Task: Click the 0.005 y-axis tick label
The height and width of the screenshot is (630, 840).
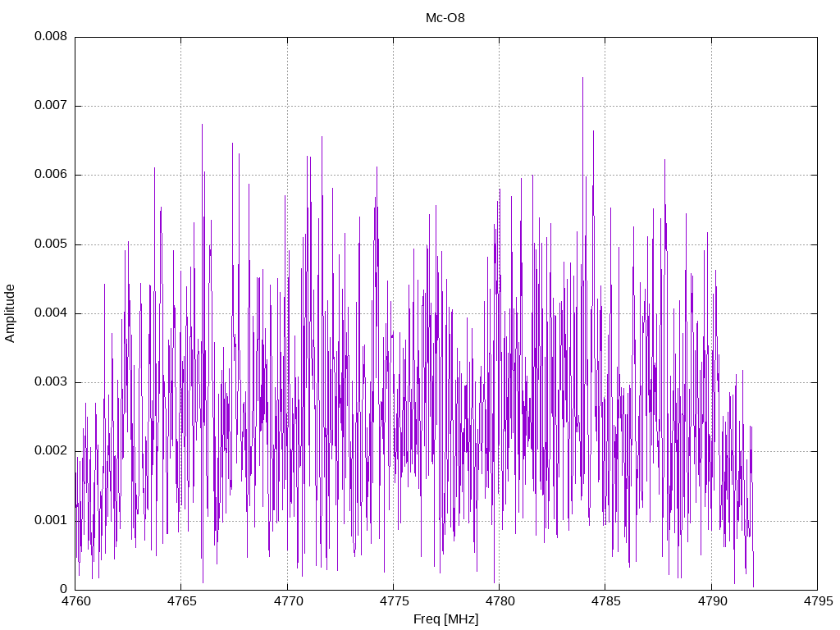Action: (x=51, y=244)
